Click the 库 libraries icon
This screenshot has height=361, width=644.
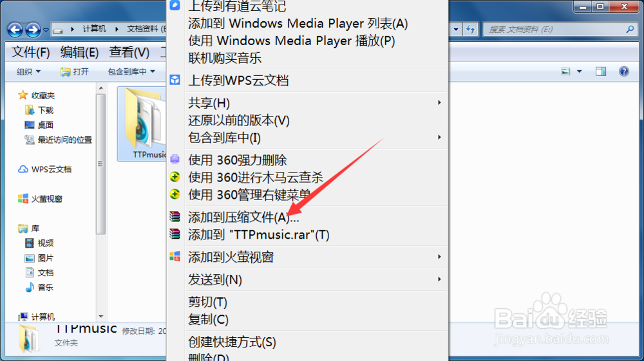(x=23, y=228)
